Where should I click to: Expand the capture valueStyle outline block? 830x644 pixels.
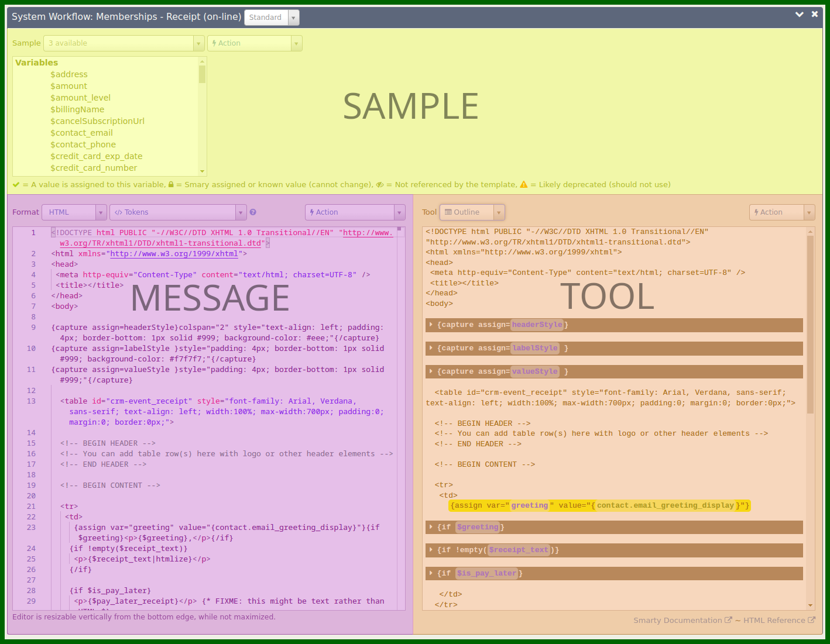[x=431, y=371]
